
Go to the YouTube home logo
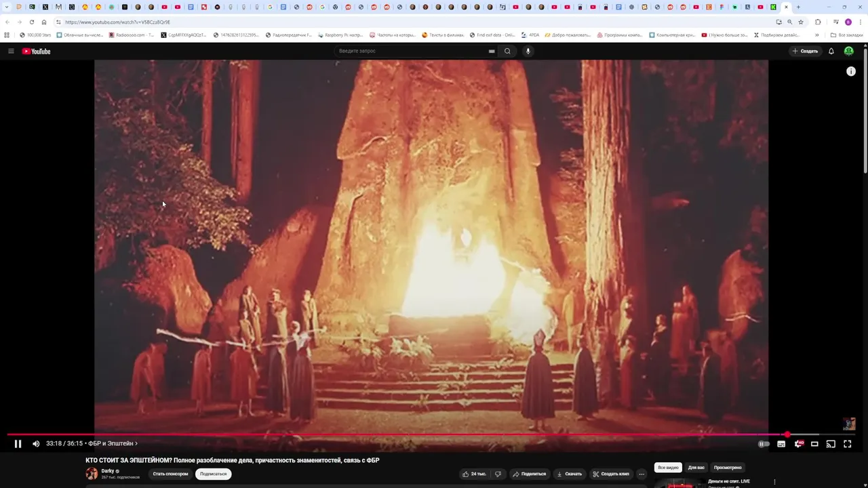(36, 51)
